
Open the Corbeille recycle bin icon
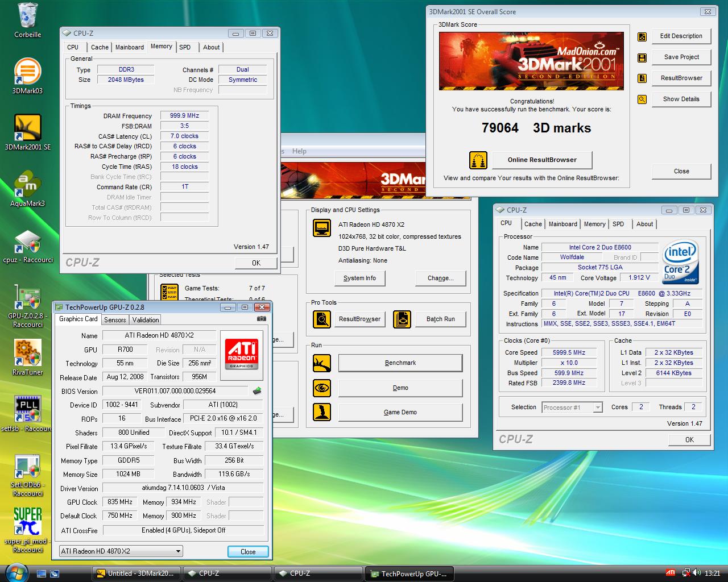pyautogui.click(x=27, y=20)
